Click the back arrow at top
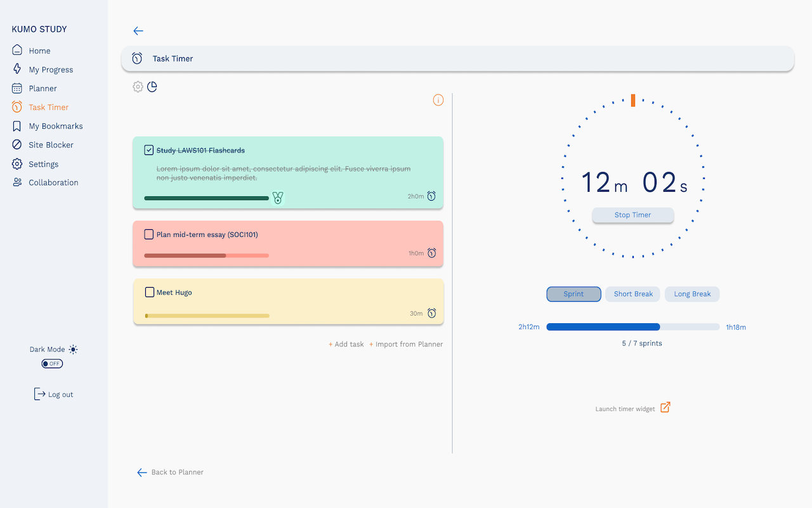 coord(138,31)
